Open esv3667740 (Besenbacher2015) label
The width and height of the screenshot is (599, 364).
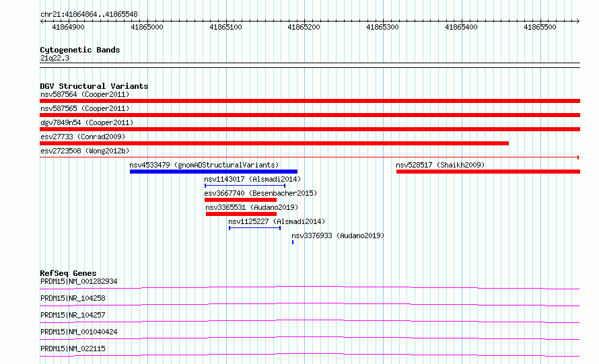click(260, 193)
